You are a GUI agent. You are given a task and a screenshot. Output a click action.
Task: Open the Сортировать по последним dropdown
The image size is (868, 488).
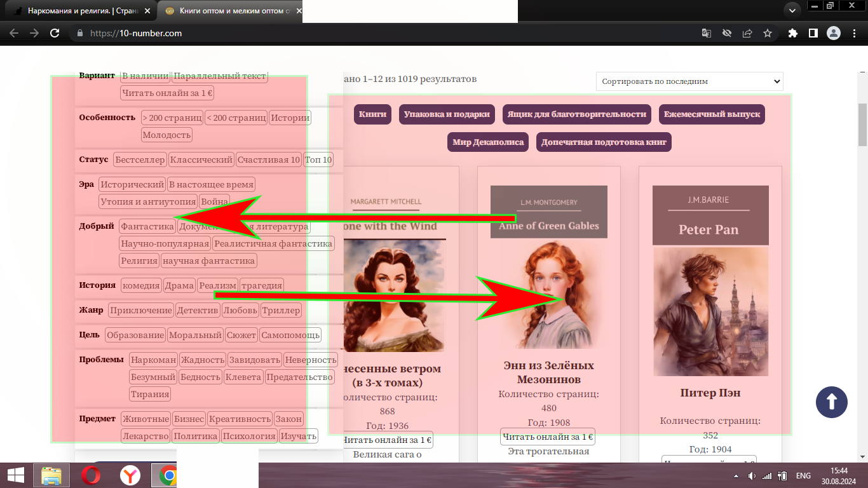click(689, 81)
